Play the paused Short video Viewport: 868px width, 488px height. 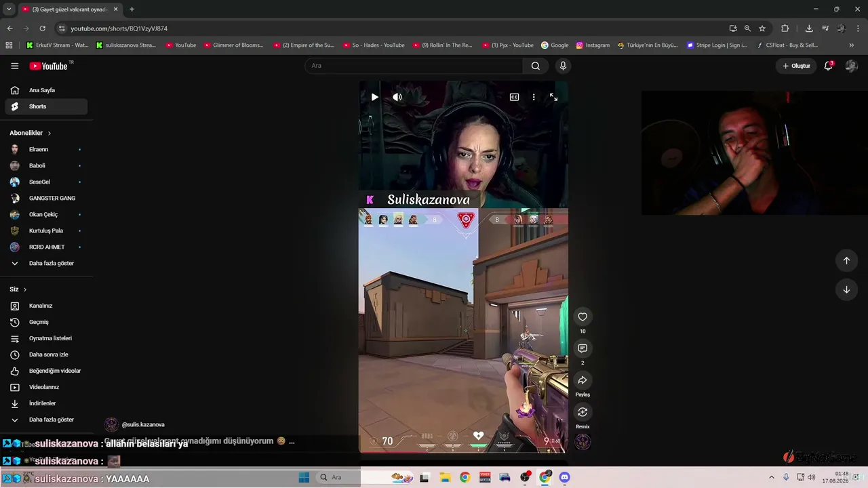(x=374, y=97)
